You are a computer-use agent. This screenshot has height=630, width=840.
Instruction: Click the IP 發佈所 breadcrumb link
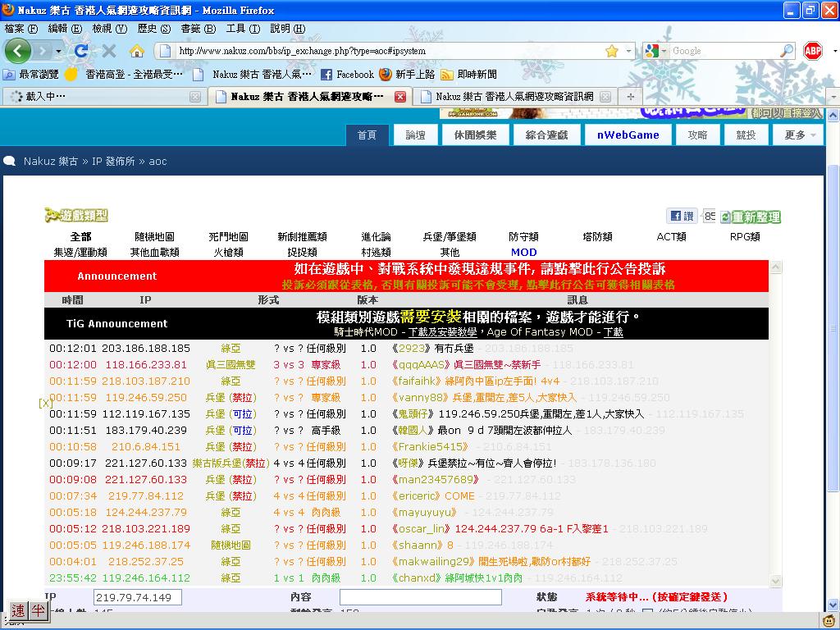point(113,162)
